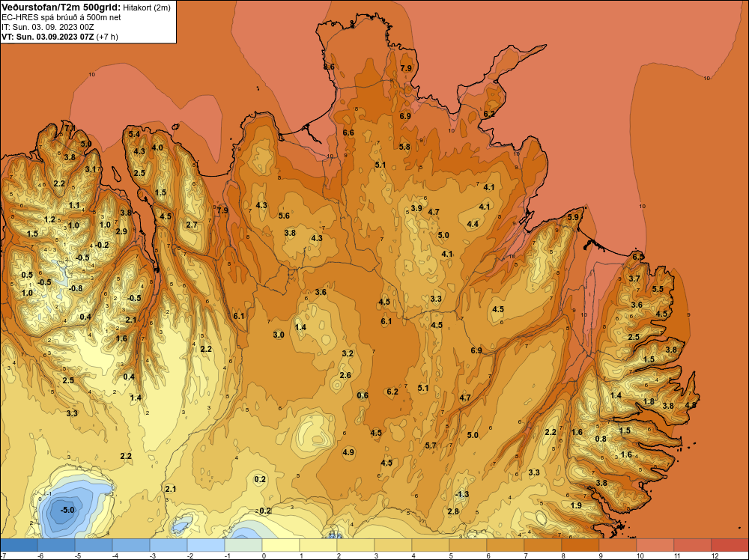The image size is (749, 560).
Task: Click the temperature value '3.0'
Action: click(x=279, y=335)
